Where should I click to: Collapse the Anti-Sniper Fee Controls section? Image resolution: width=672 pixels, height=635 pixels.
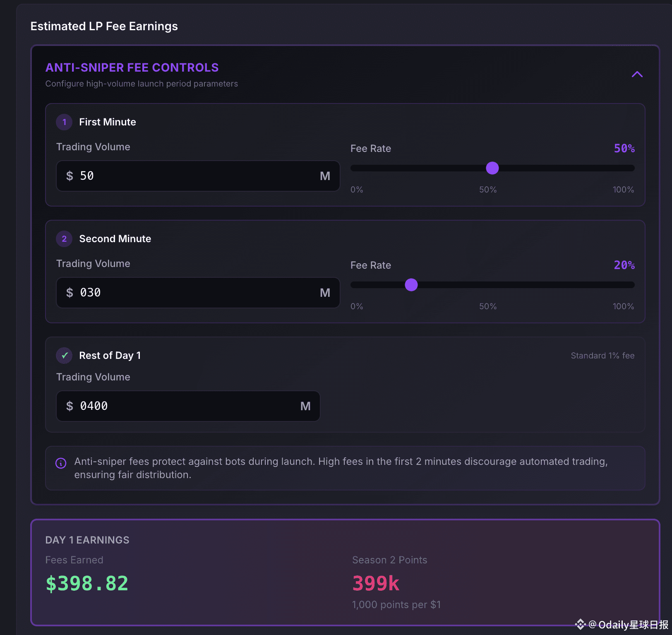click(637, 75)
